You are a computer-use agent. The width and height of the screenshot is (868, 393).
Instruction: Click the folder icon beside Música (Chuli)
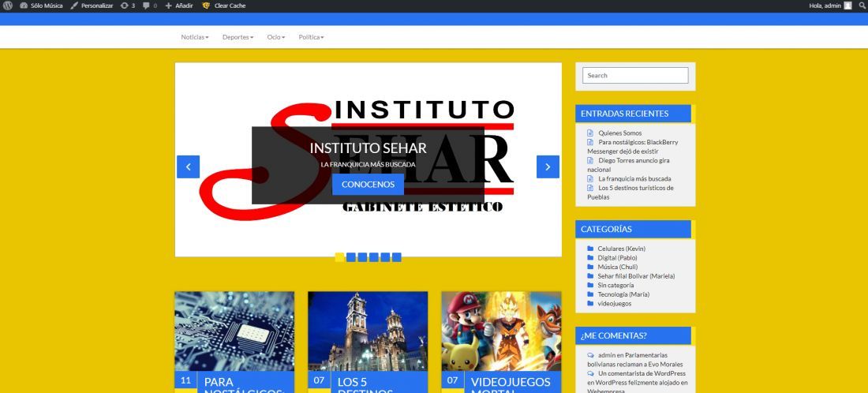tap(591, 267)
